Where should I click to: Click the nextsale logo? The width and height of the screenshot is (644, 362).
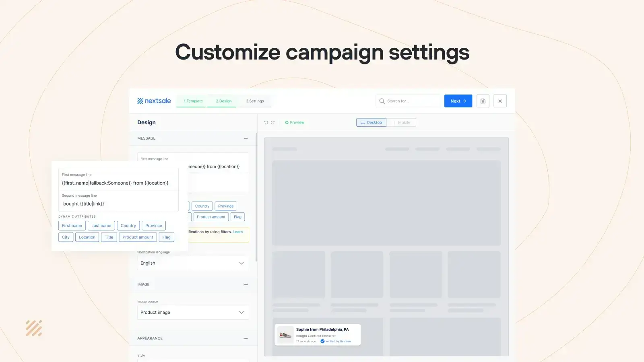pyautogui.click(x=154, y=101)
